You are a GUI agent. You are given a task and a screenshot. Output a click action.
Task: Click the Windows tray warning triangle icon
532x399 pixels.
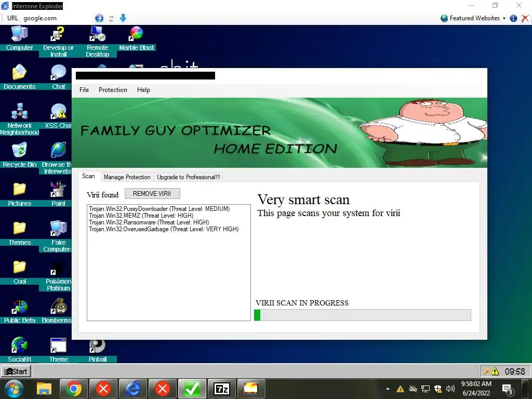click(x=401, y=389)
